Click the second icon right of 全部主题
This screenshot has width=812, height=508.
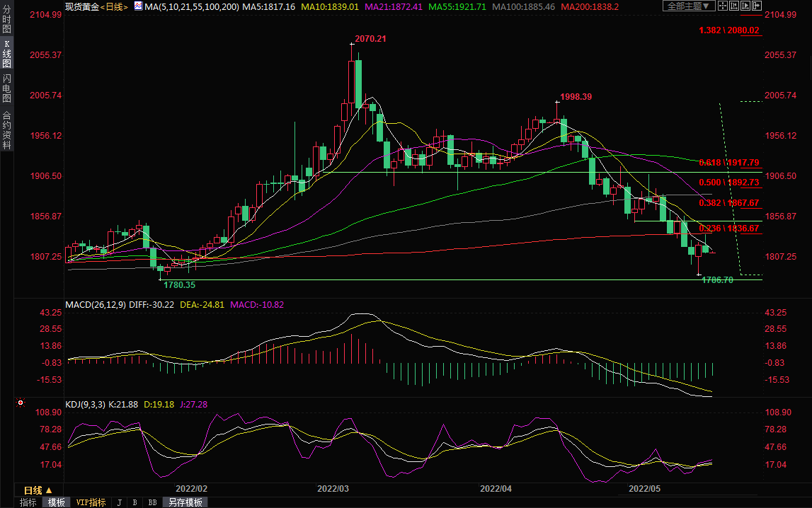(732, 6)
